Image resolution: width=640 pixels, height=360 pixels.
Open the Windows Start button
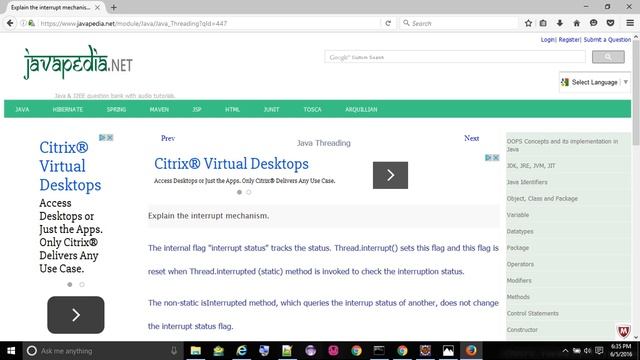click(x=11, y=351)
